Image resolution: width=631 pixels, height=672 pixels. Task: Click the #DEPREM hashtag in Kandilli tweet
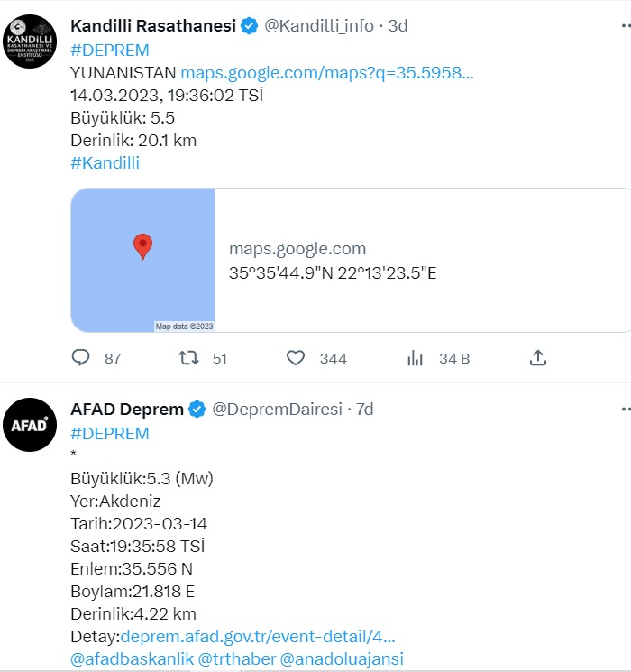(x=110, y=51)
